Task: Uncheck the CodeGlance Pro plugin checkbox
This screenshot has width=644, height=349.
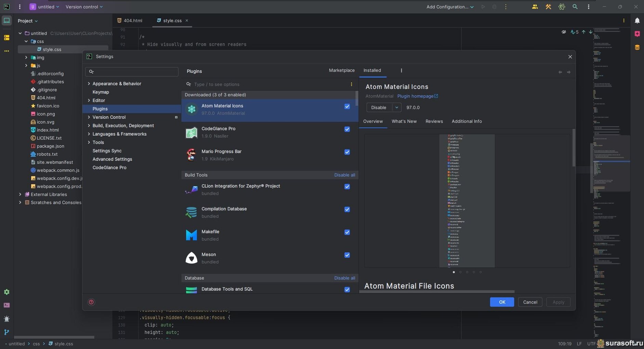Action: pos(347,129)
